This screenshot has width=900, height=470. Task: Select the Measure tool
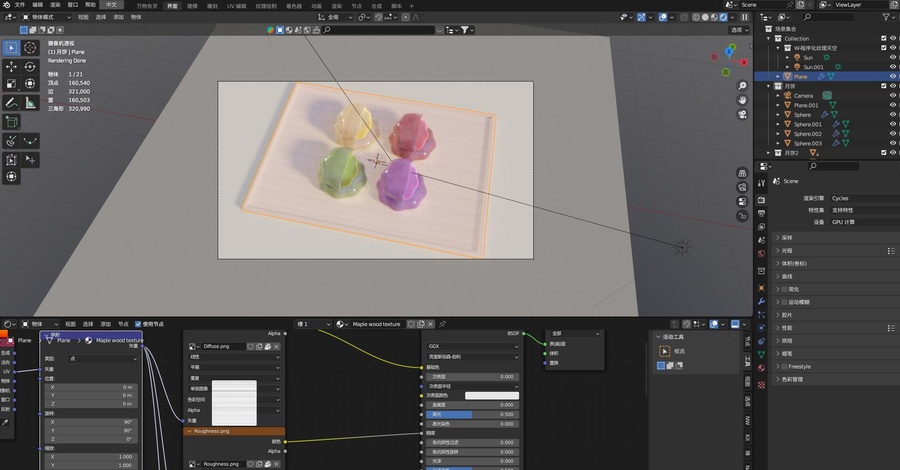pyautogui.click(x=30, y=103)
